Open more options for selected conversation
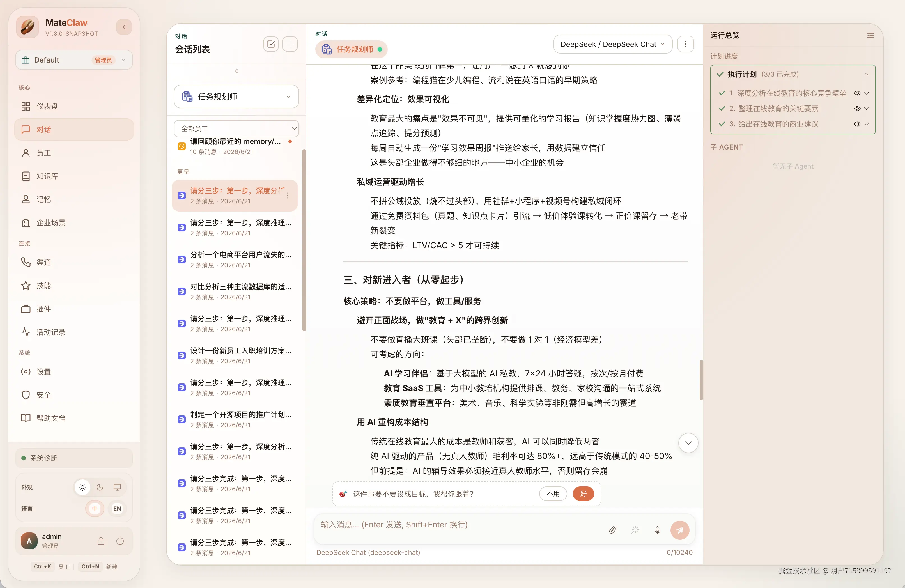 pos(288,196)
